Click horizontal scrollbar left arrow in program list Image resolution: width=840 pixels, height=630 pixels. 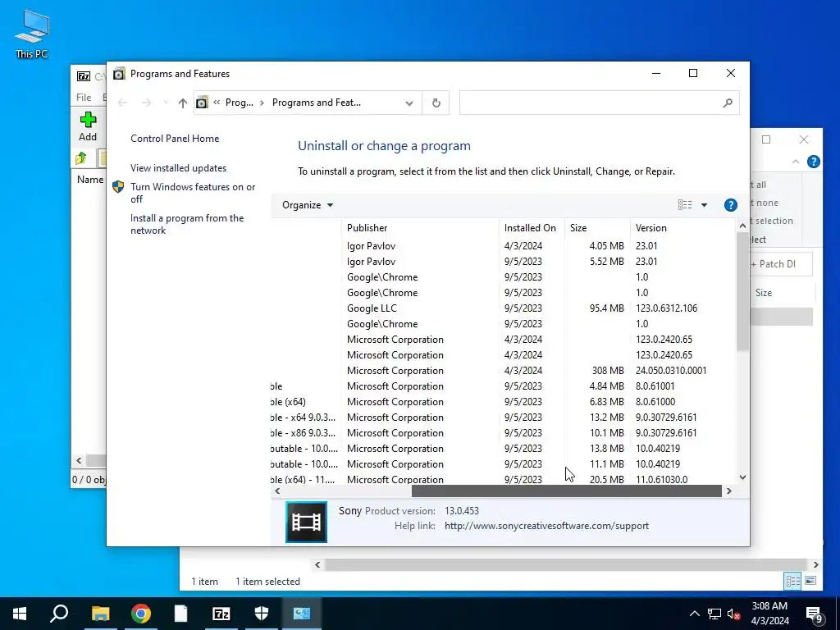pyautogui.click(x=277, y=491)
